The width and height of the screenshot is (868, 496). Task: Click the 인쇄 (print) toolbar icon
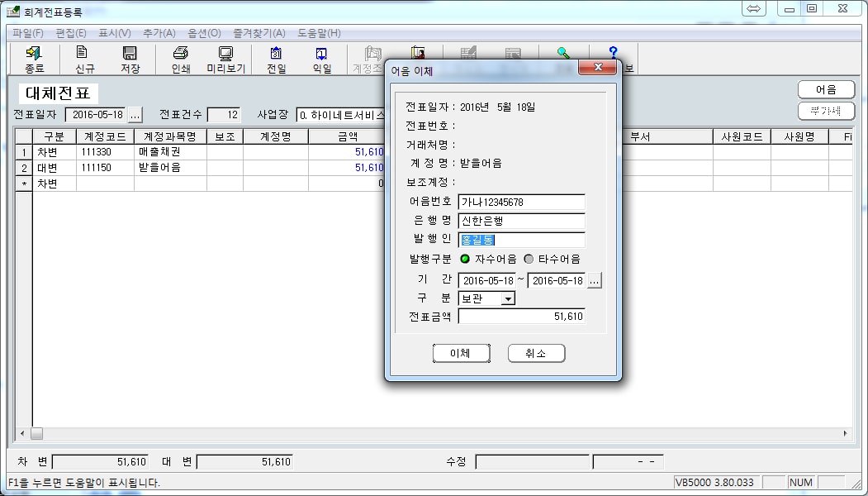coord(180,58)
